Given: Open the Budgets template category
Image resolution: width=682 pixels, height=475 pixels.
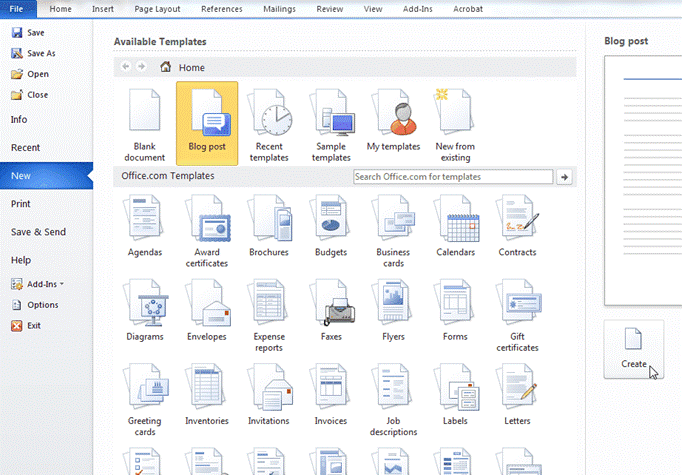Looking at the screenshot, I should [331, 226].
